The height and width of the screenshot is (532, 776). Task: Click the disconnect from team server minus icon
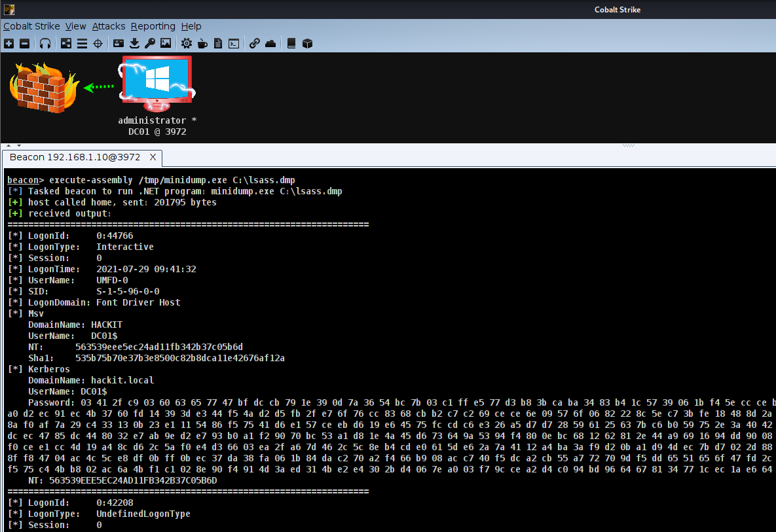coord(24,43)
